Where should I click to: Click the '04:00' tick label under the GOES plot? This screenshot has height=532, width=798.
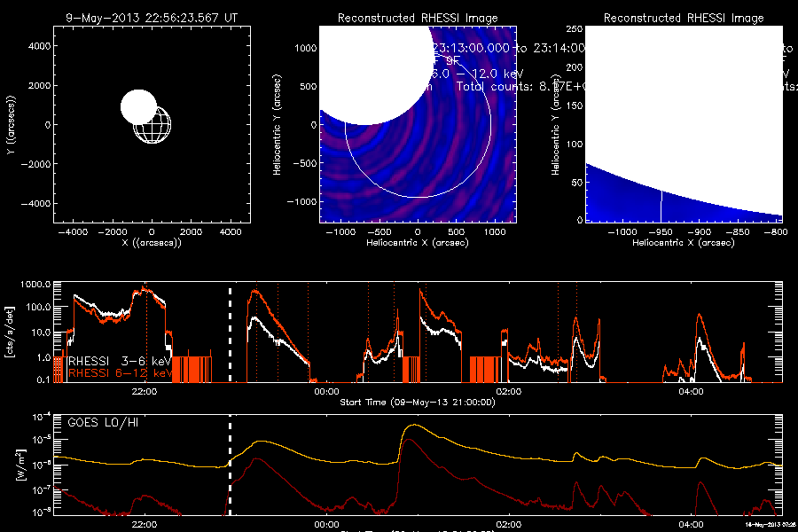tap(691, 524)
